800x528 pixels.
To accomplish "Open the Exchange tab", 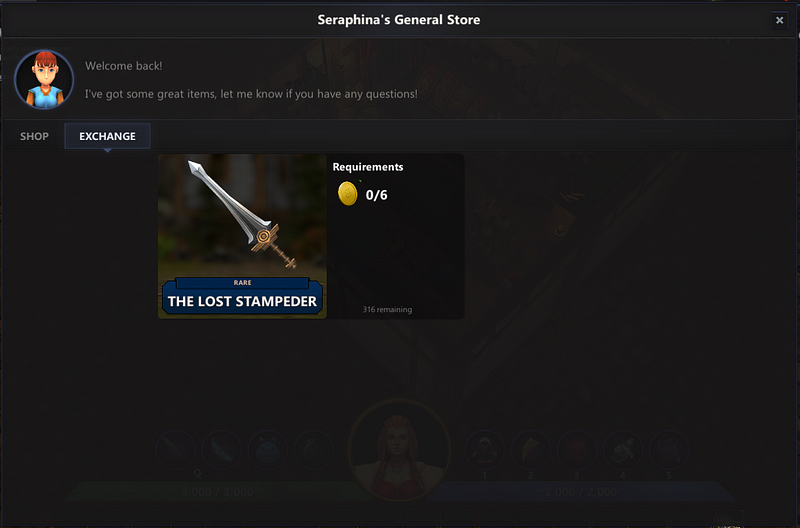I will pos(107,136).
